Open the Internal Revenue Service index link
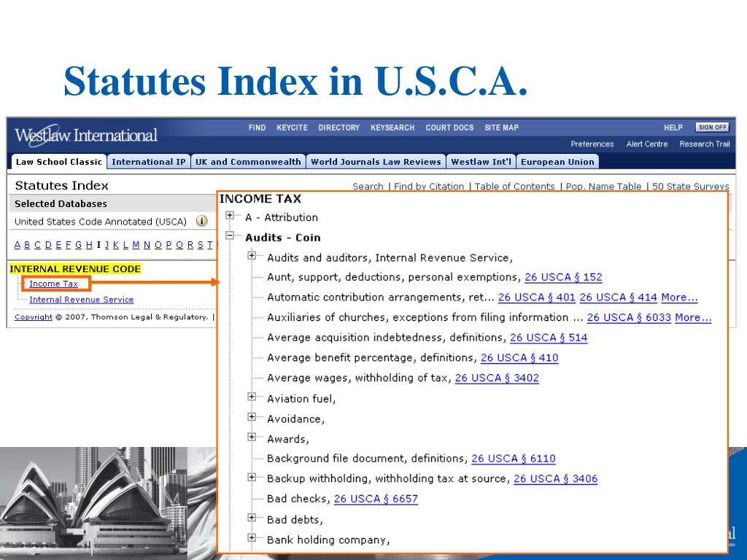This screenshot has height=560, width=747. point(82,300)
